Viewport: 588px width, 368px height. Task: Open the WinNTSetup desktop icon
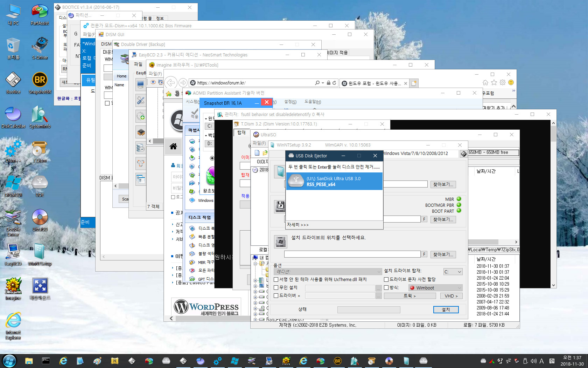point(40,254)
